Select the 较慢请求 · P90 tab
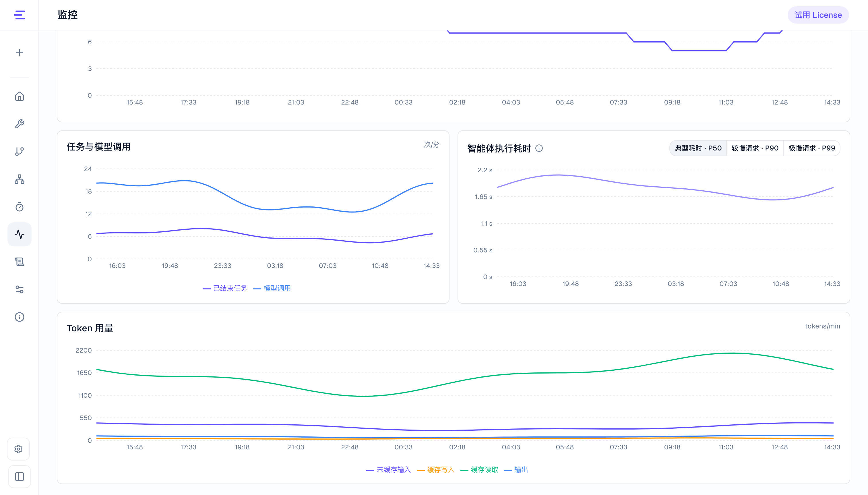 click(x=755, y=148)
